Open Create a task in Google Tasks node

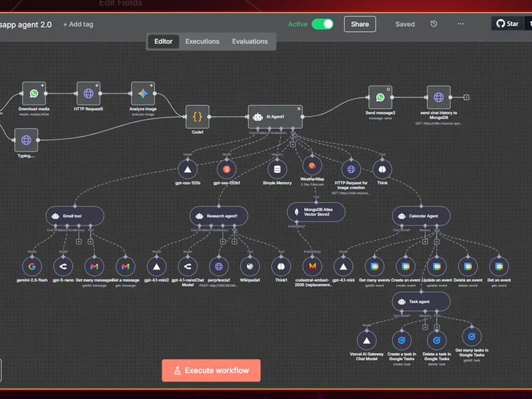[402, 340]
